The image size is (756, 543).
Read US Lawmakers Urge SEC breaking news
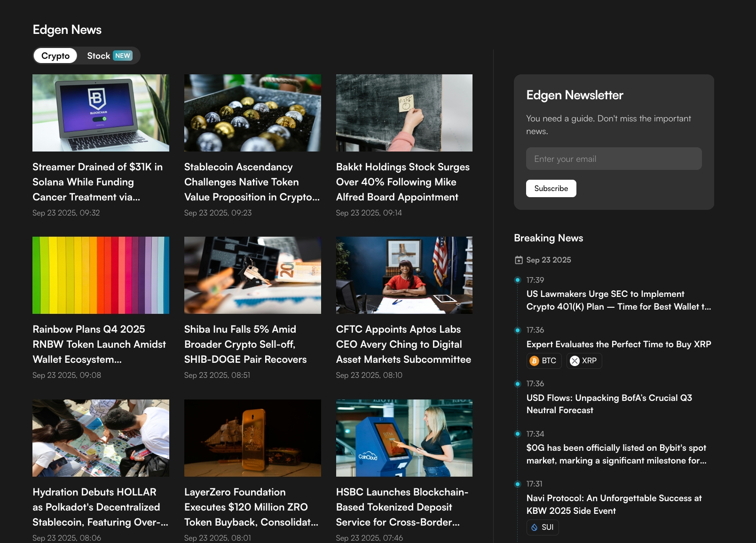click(x=618, y=300)
